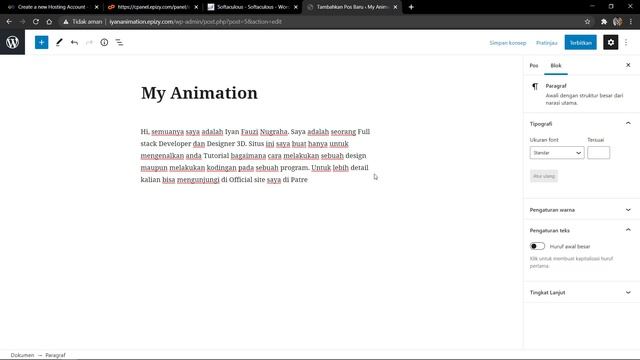Click the Atur ulang reset button
This screenshot has height=360, width=640.
click(x=544, y=176)
